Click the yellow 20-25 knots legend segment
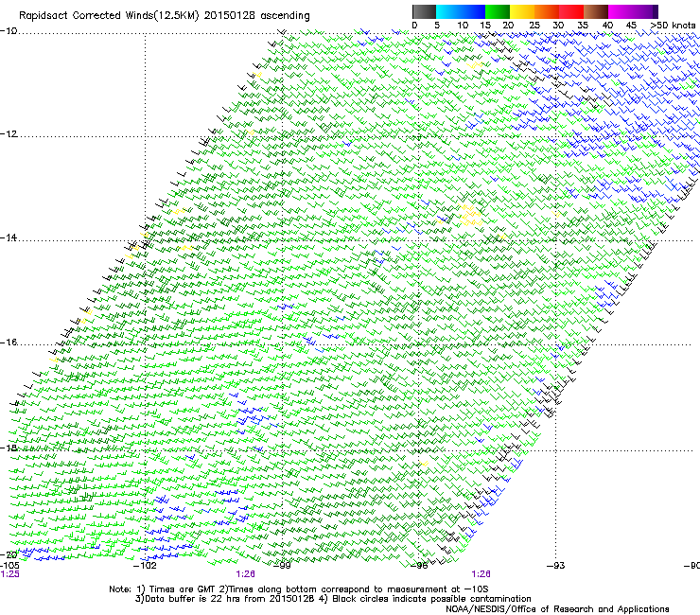This screenshot has height=615, width=700. tap(522, 11)
